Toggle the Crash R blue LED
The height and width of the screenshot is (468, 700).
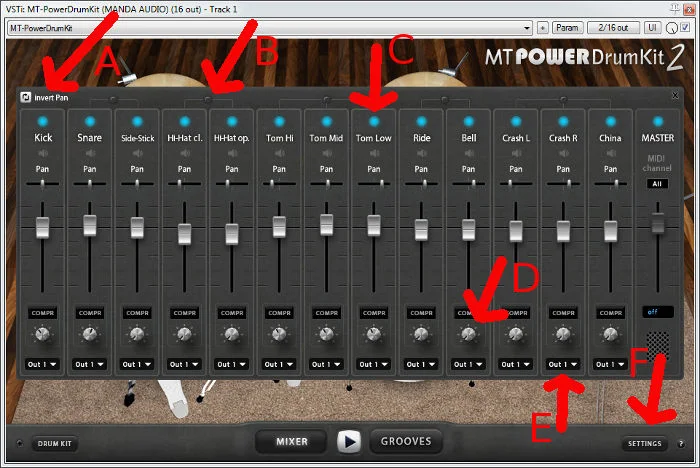click(563, 121)
